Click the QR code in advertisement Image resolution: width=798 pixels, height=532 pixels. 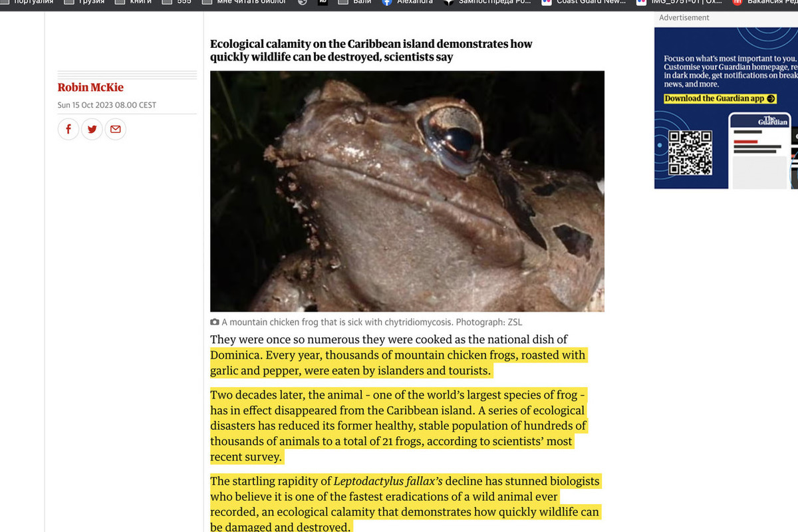[690, 153]
